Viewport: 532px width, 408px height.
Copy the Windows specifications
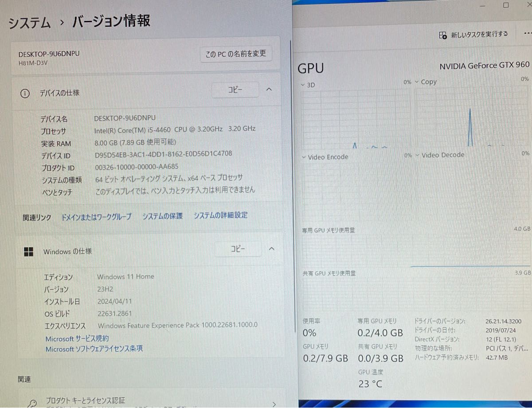[238, 249]
